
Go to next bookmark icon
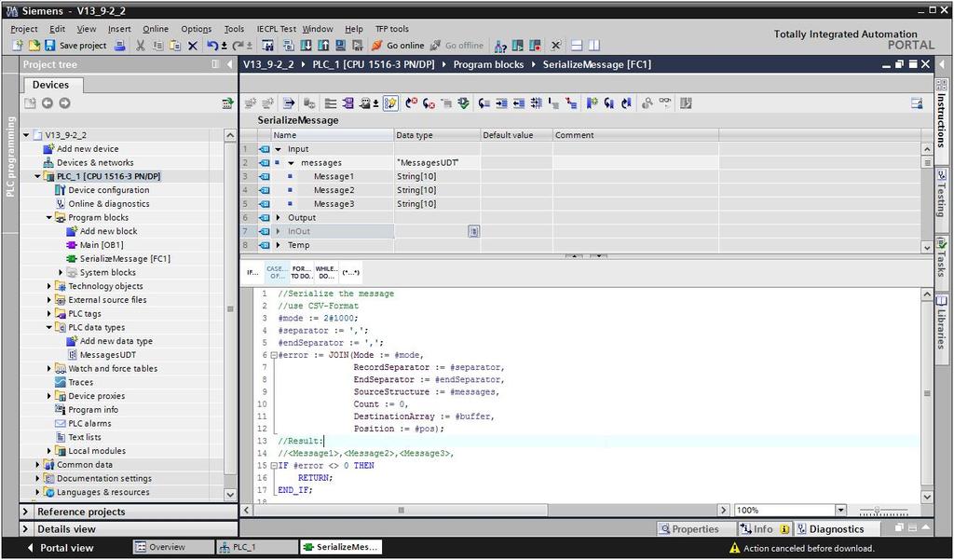tap(609, 103)
